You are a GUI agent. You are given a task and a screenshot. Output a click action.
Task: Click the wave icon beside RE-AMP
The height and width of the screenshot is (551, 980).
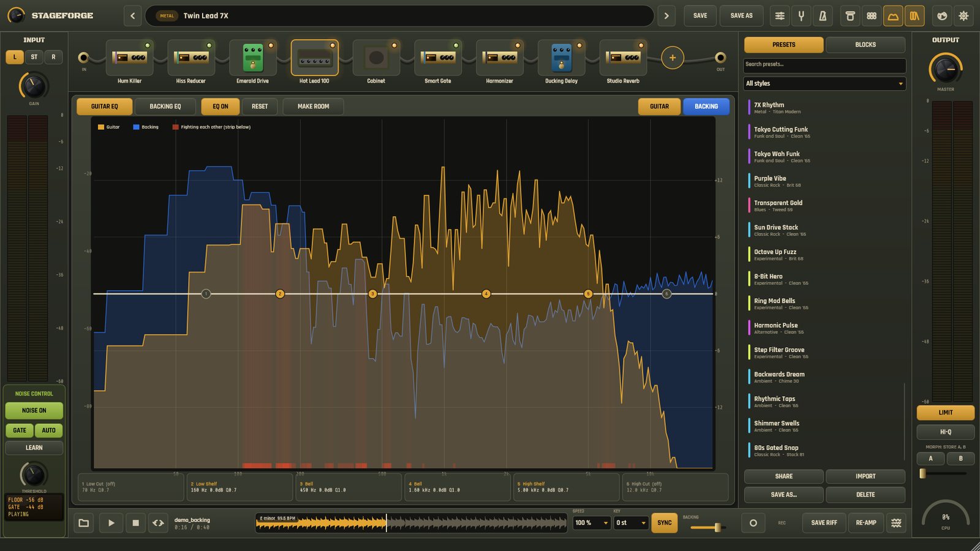pyautogui.click(x=896, y=523)
